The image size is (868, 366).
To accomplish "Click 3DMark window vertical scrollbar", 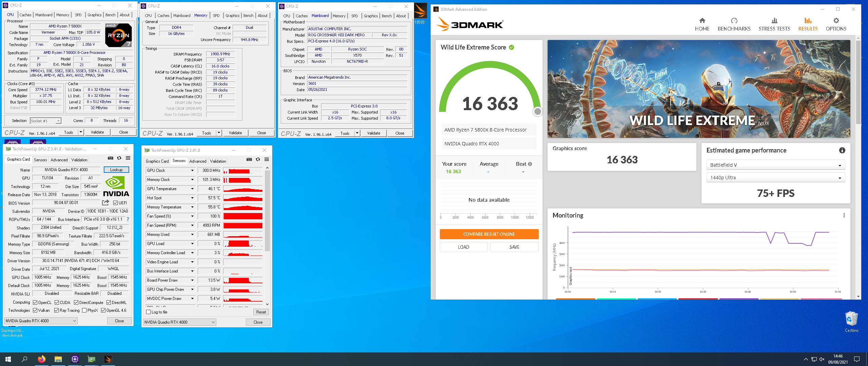I will click(858, 82).
